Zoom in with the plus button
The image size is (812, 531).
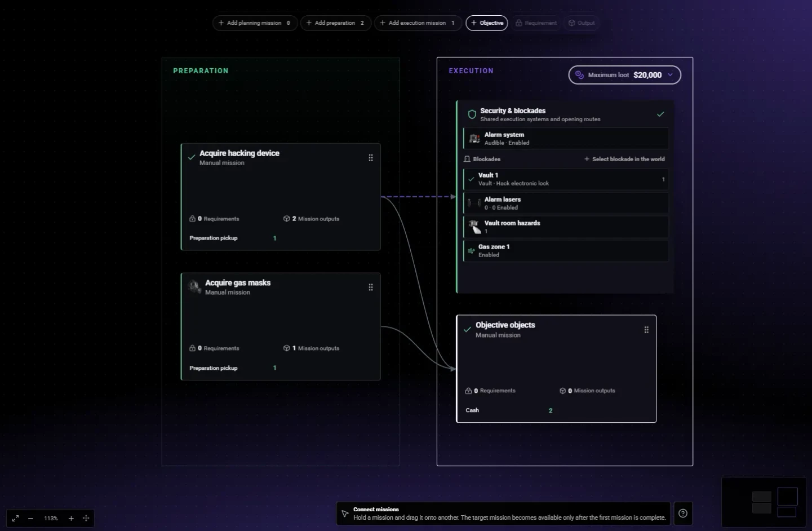point(71,518)
